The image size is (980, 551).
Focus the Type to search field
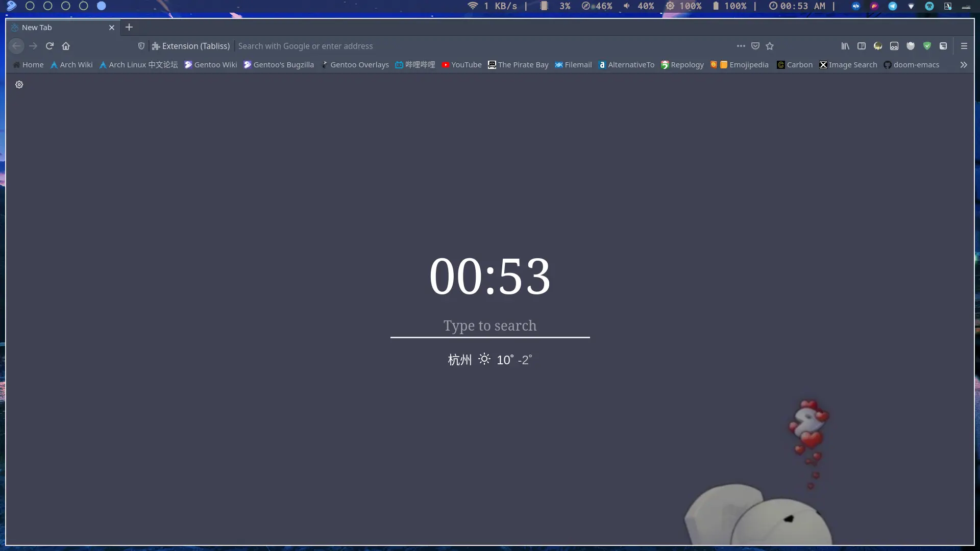pyautogui.click(x=489, y=326)
